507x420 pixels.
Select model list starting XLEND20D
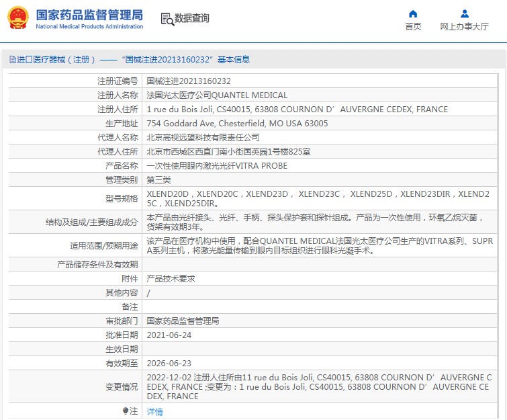(318, 199)
